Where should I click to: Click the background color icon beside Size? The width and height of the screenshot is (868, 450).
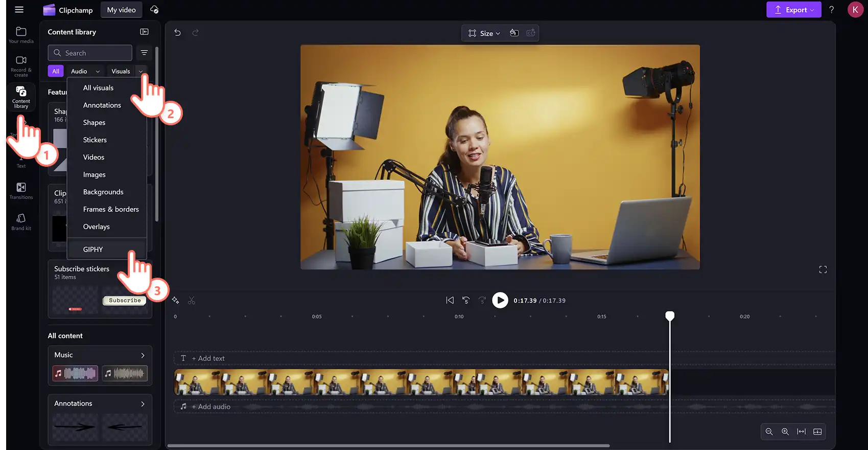pyautogui.click(x=514, y=33)
